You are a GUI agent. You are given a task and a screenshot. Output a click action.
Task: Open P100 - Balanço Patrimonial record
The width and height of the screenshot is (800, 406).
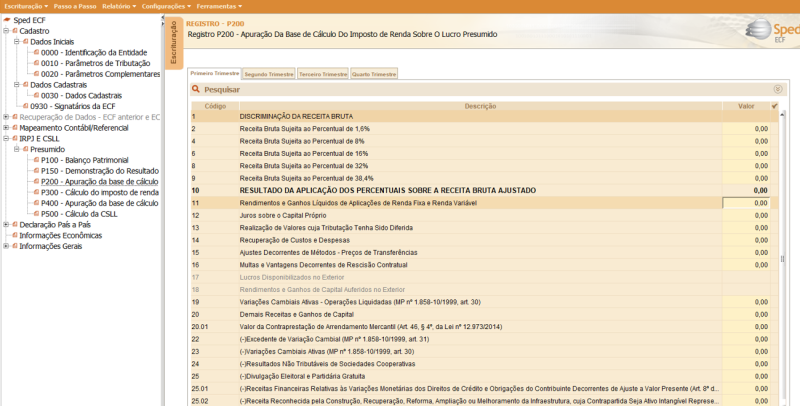pos(85,160)
